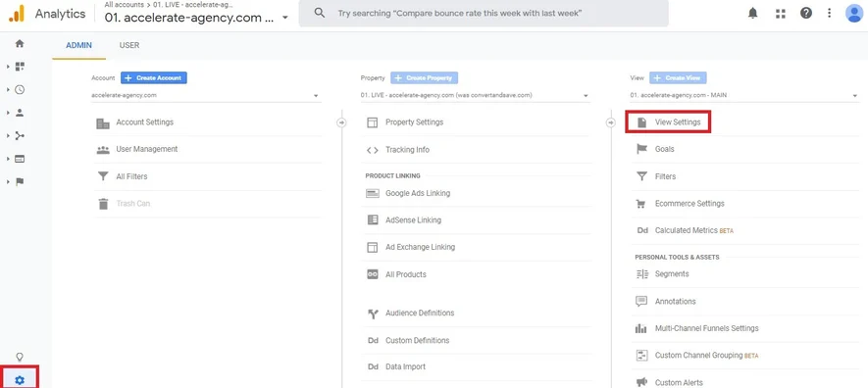
Task: Switch to the USER tab
Action: coord(129,45)
